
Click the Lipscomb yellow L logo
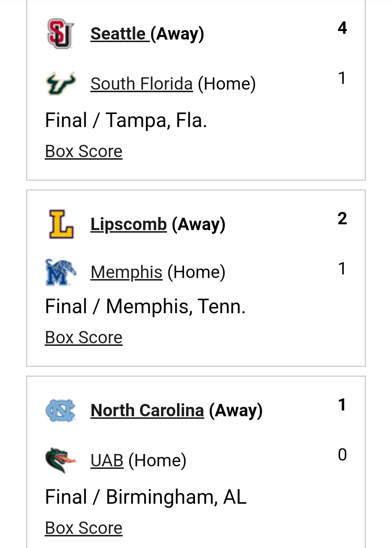pos(61,224)
